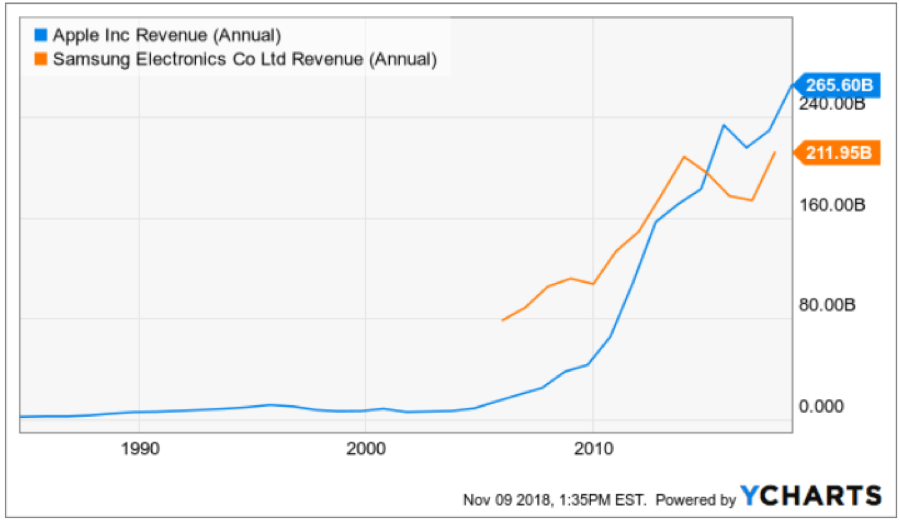Click the blue 265.60B value flag

point(837,85)
